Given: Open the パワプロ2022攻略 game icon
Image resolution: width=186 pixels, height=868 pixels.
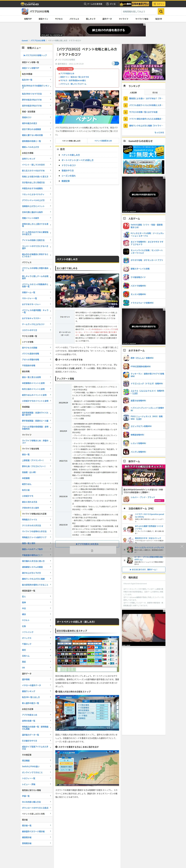Looking at the screenshot, I should pyautogui.click(x=25, y=11).
